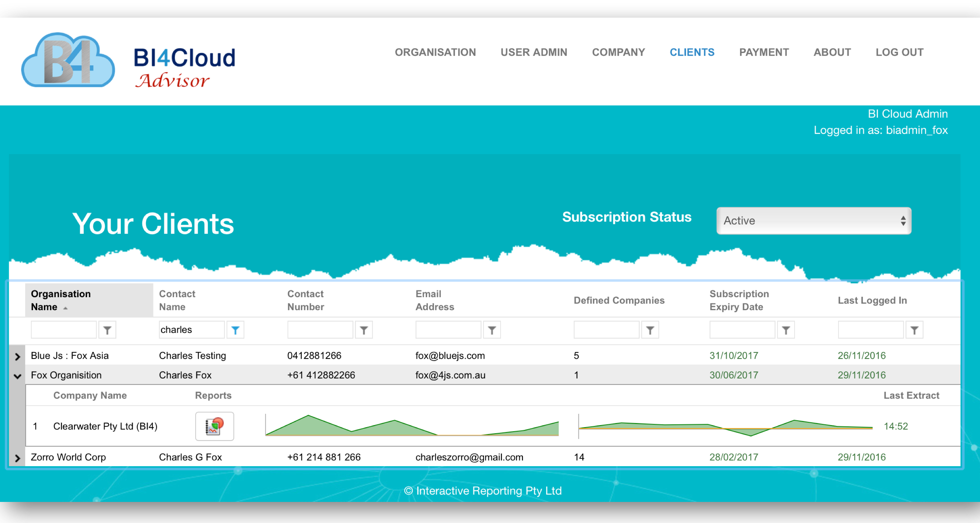Click Contact Number filter funnel icon

(x=364, y=330)
